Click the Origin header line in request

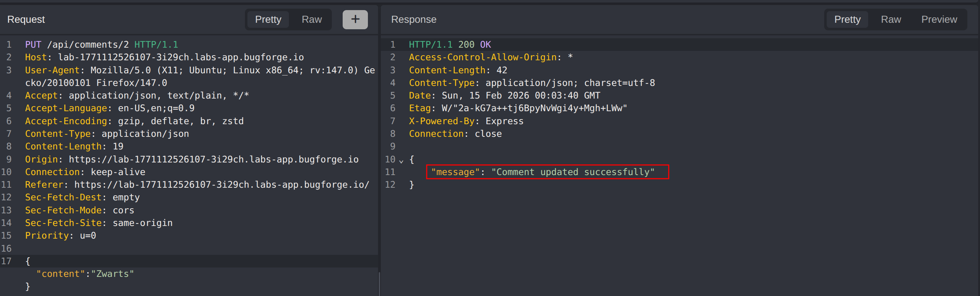tap(192, 159)
